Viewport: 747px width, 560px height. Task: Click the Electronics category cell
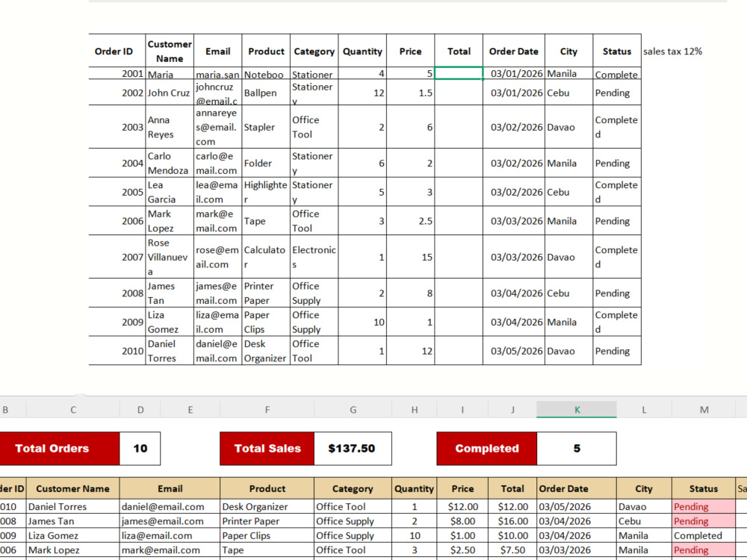click(314, 257)
